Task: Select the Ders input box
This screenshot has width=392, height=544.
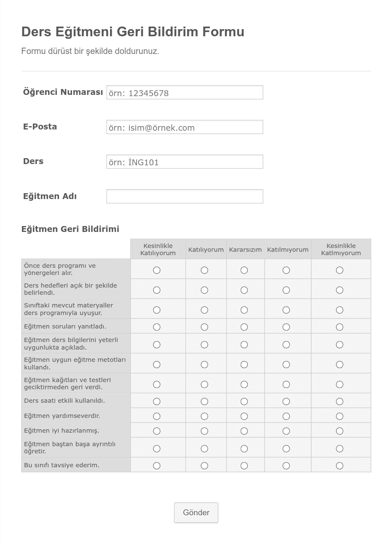Action: pos(185,162)
